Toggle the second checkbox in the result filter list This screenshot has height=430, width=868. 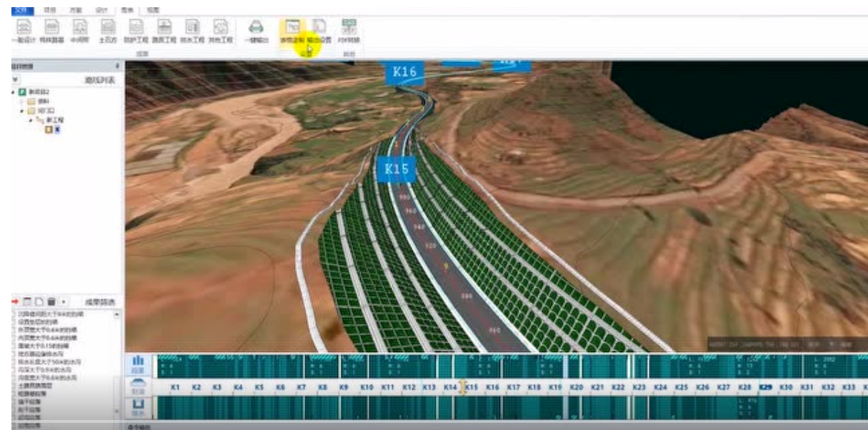point(14,321)
